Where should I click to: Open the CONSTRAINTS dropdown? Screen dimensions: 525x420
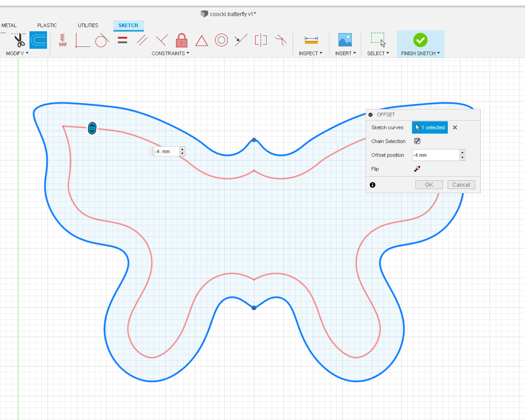click(x=170, y=53)
